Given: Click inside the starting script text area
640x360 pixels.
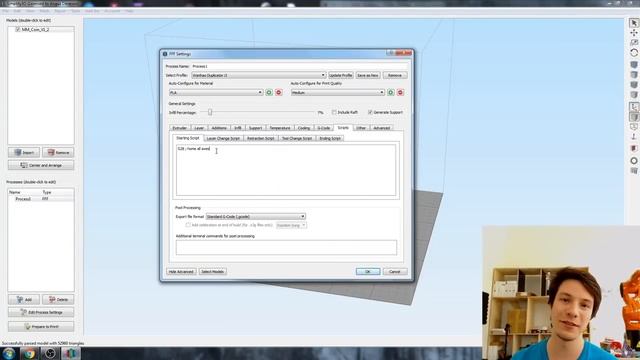Looking at the screenshot, I should pyautogui.click(x=286, y=170).
